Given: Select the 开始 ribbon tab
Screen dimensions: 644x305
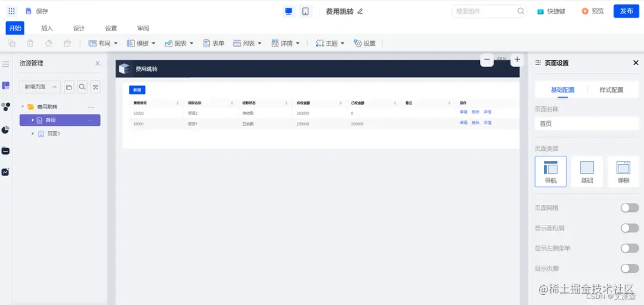Looking at the screenshot, I should (15, 28).
